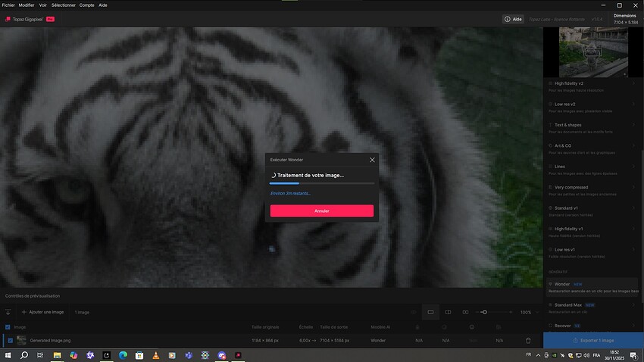Delete Generated Image.png with trash icon
The width and height of the screenshot is (644, 362).
(528, 341)
